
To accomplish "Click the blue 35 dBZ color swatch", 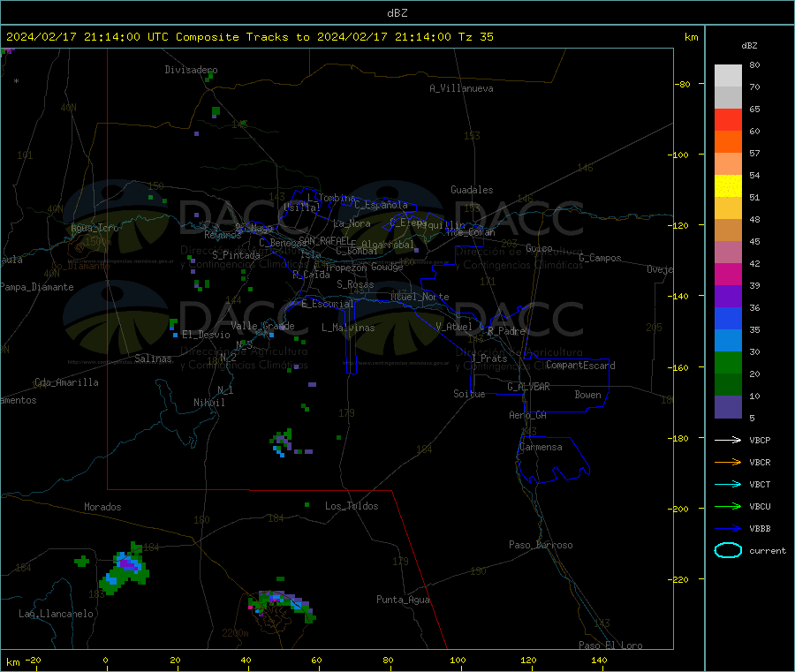I will coord(728,318).
